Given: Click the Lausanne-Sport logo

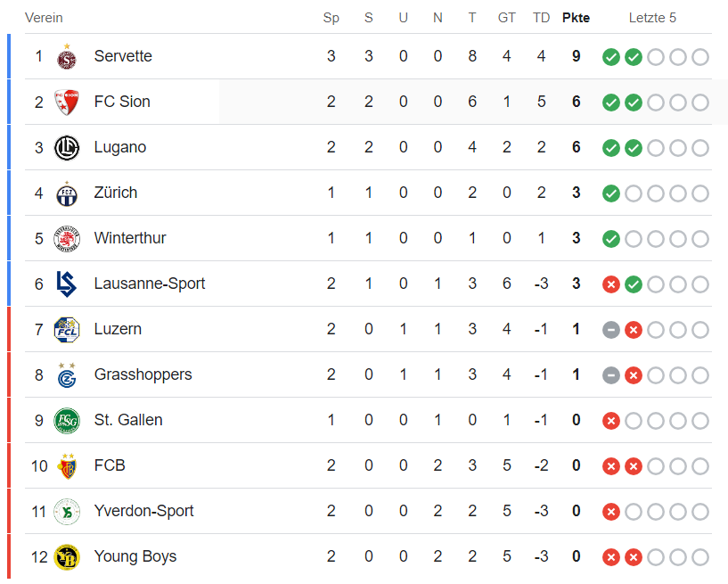Looking at the screenshot, I should (x=67, y=284).
